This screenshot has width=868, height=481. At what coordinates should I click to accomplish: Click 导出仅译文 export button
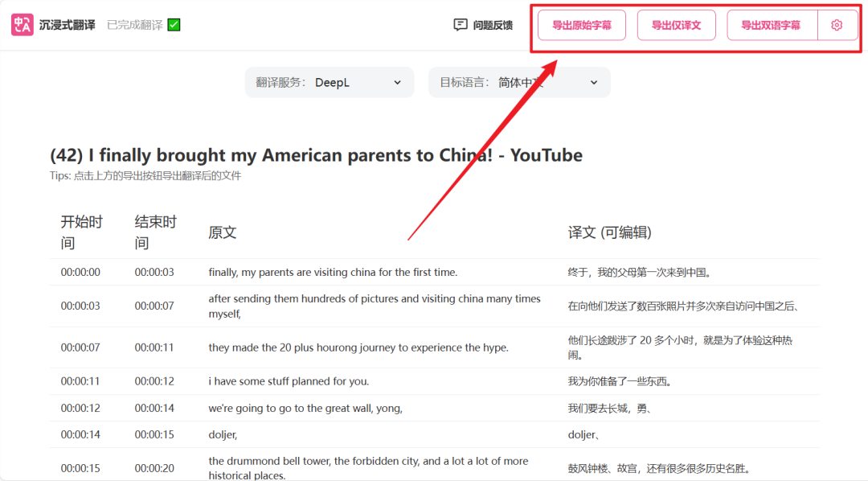pos(676,26)
